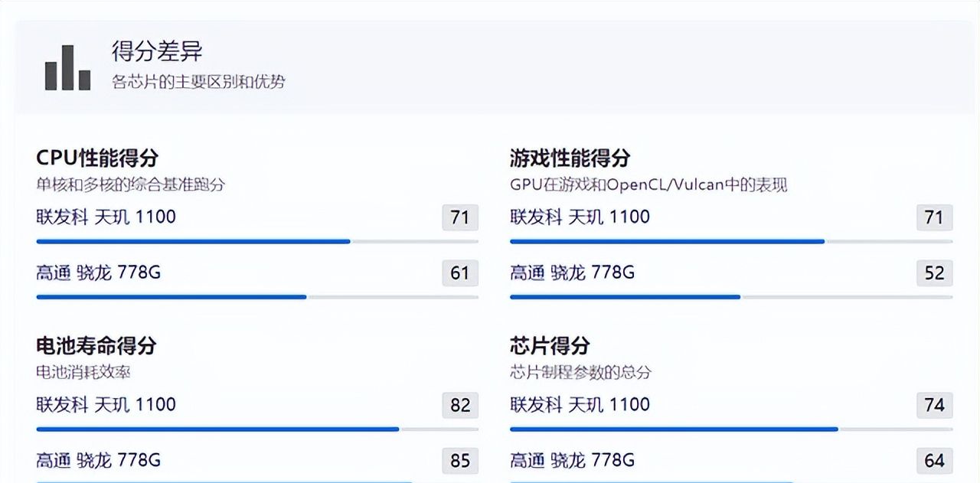The width and height of the screenshot is (980, 483).
Task: Click chip score badge 74 for 天玑 1100
Action: tap(934, 405)
